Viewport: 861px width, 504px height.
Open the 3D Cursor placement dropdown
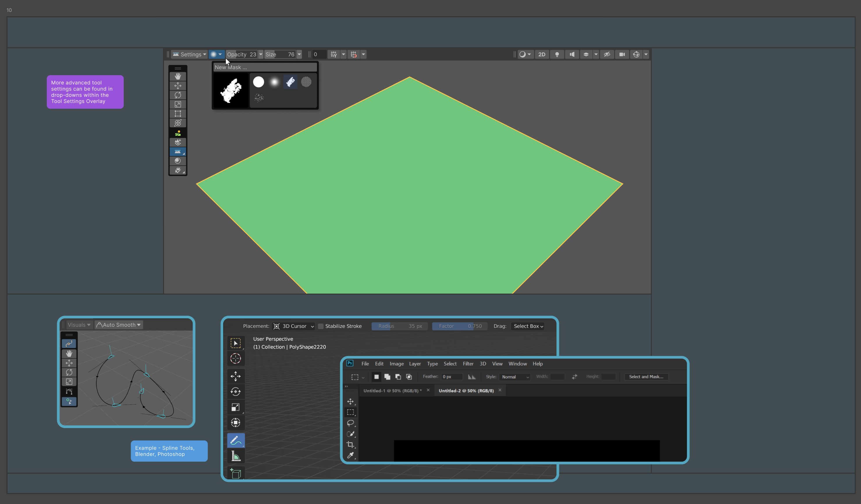point(294,326)
